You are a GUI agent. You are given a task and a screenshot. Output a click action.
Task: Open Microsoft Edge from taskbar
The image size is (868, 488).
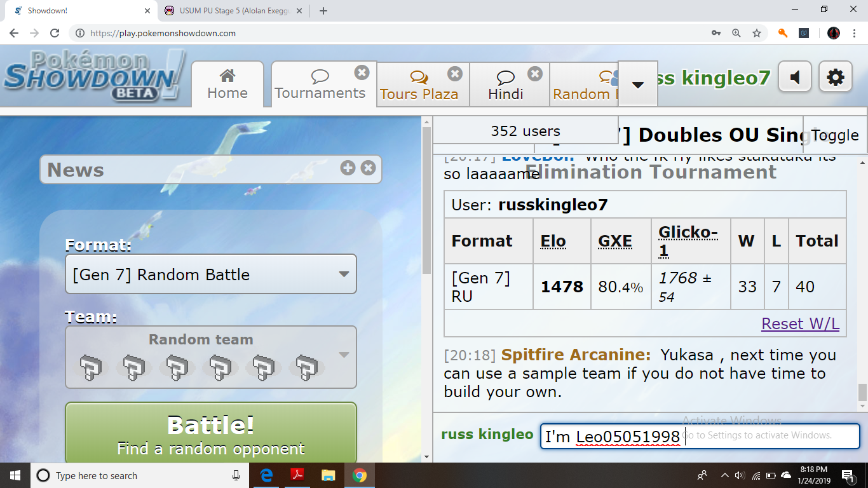(266, 475)
